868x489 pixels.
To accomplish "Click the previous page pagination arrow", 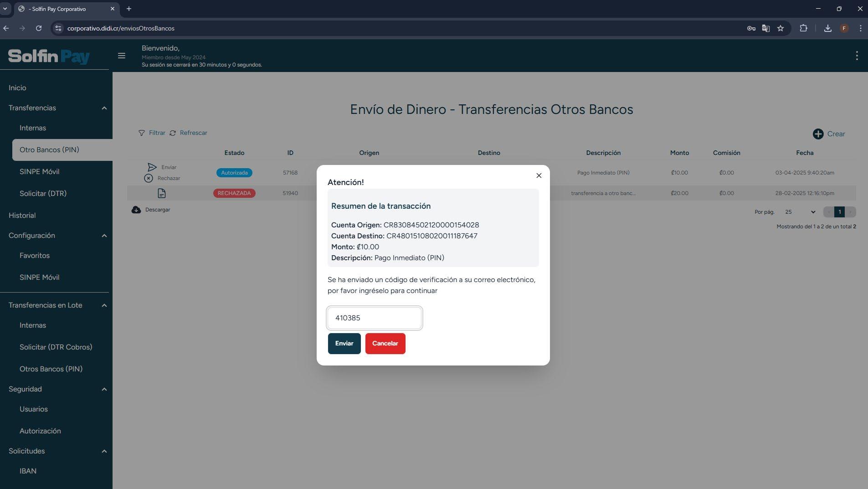I will click(x=829, y=212).
